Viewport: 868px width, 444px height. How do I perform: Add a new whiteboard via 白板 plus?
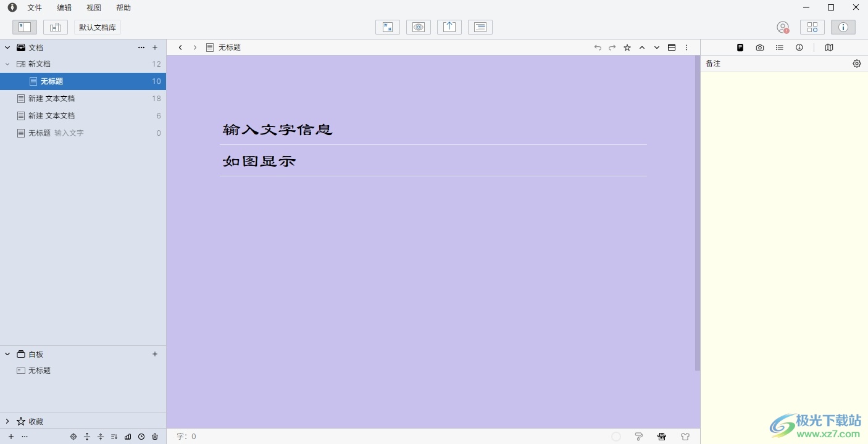click(155, 354)
